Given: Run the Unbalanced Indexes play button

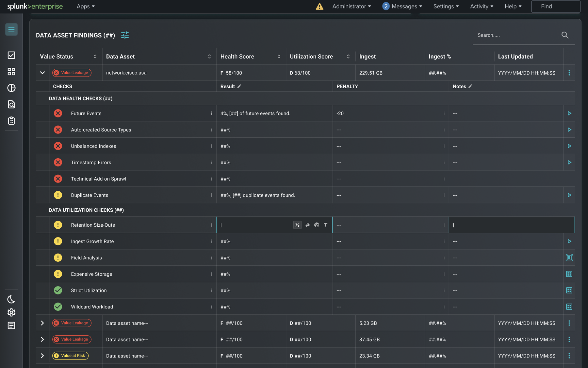Looking at the screenshot, I should click(x=569, y=146).
